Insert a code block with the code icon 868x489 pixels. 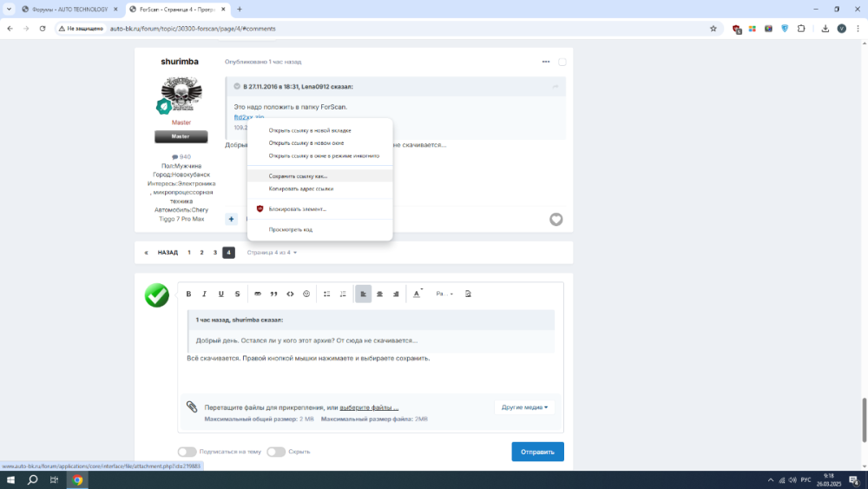[290, 294]
